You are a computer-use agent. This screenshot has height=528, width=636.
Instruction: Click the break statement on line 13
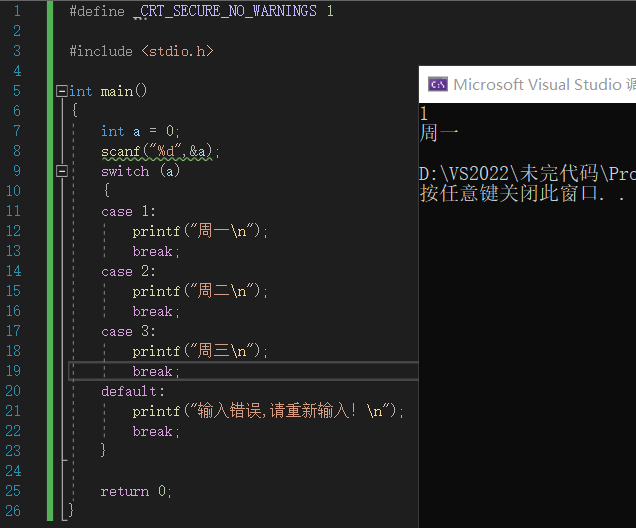156,251
